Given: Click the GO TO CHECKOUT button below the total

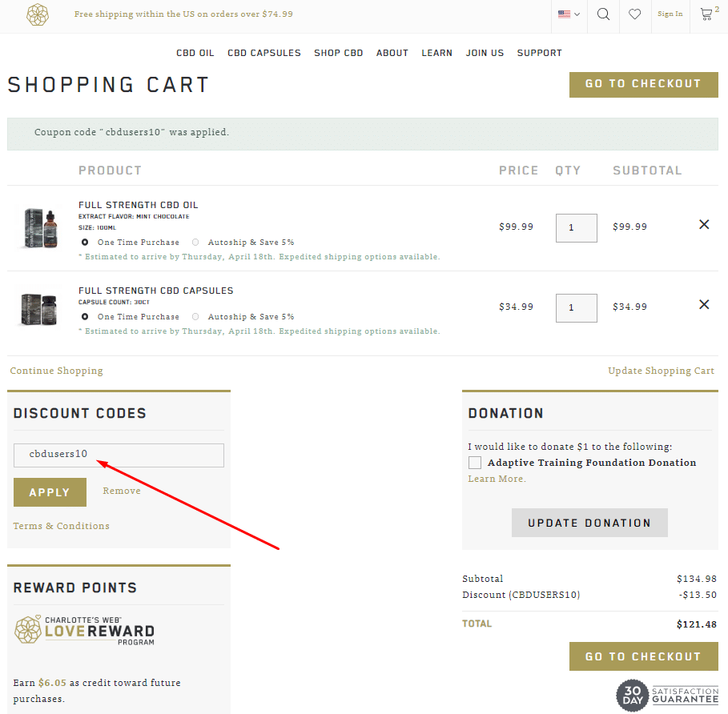Looking at the screenshot, I should pyautogui.click(x=643, y=656).
